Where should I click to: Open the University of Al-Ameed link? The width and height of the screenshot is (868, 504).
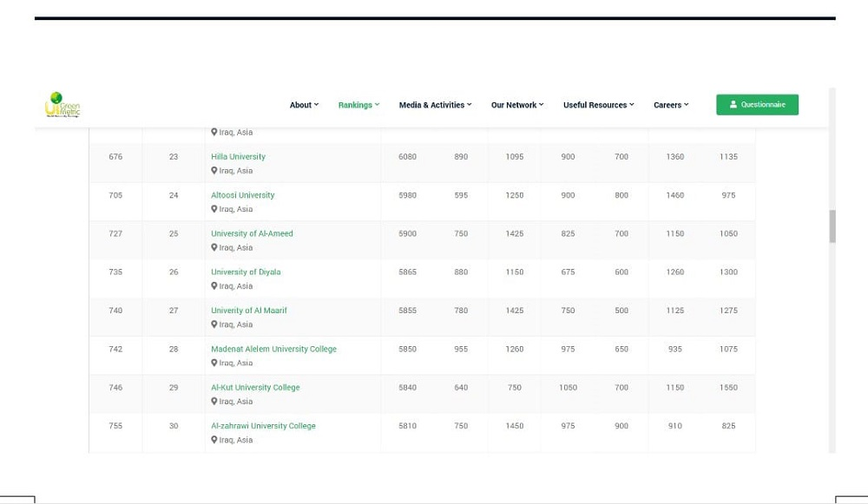tap(252, 233)
